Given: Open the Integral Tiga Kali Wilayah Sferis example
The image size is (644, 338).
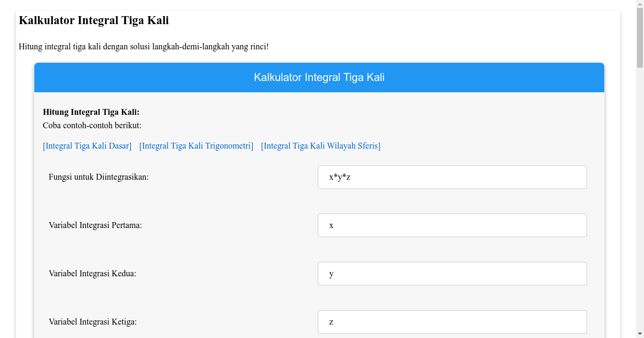Looking at the screenshot, I should pyautogui.click(x=320, y=145).
